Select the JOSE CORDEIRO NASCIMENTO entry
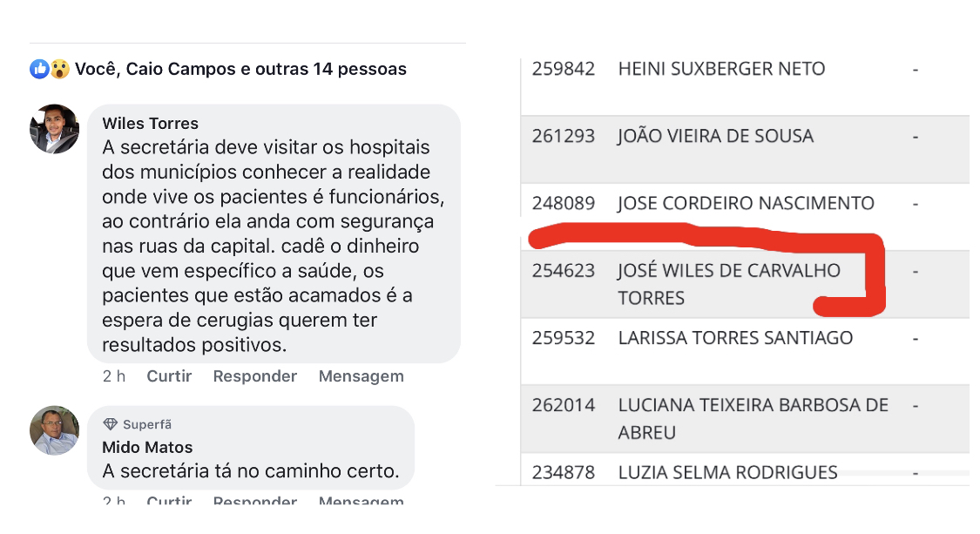 pyautogui.click(x=746, y=204)
